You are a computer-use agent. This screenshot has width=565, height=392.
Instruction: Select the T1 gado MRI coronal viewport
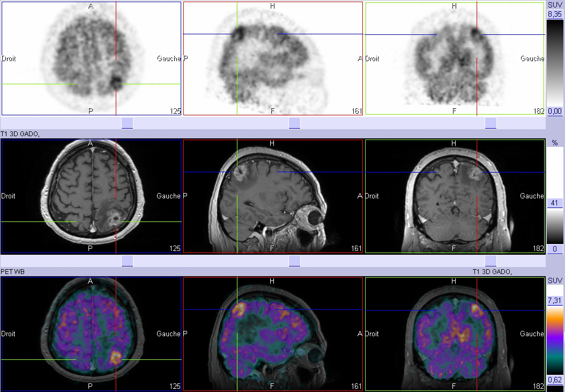point(455,197)
